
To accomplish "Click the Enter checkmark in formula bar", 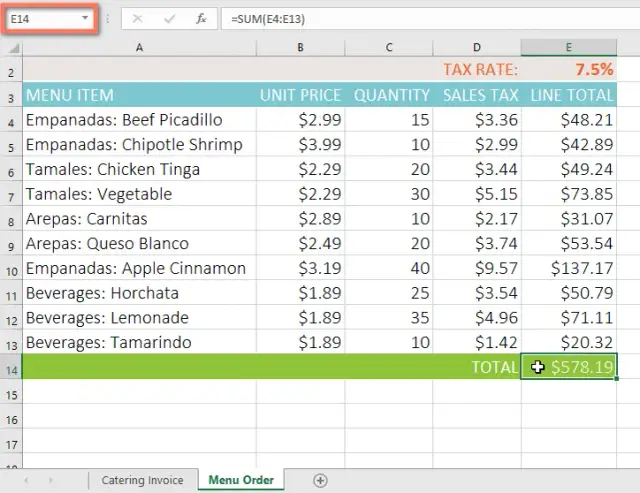I will 169,19.
